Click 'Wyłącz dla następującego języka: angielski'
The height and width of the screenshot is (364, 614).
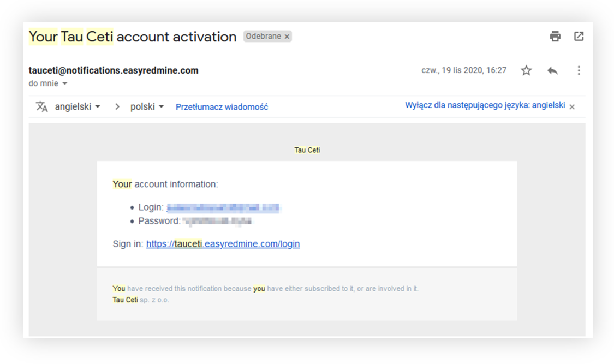(x=485, y=105)
